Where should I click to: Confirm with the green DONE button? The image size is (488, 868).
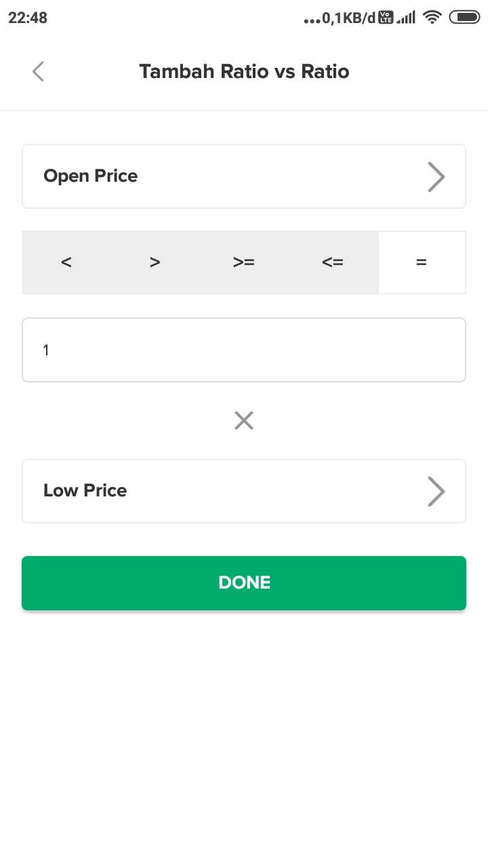[x=244, y=583]
